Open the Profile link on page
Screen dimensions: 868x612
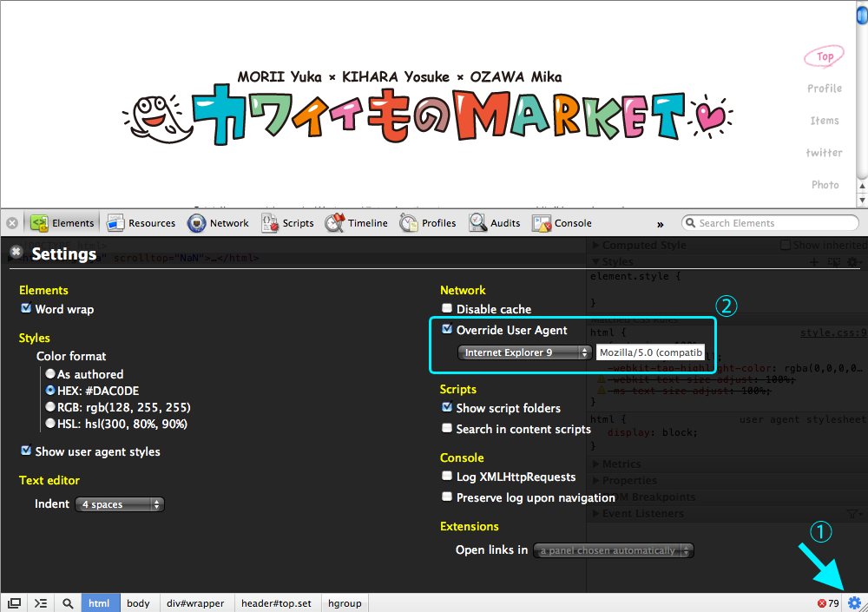click(825, 89)
